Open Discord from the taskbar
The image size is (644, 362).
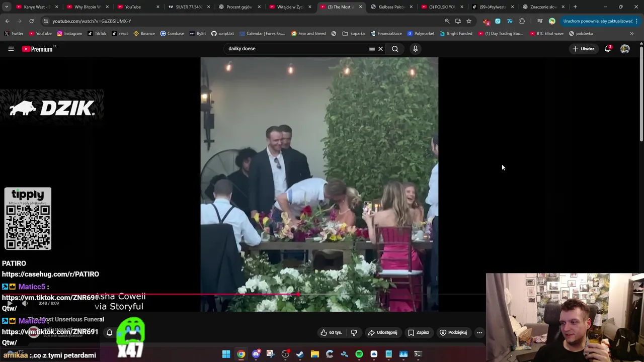click(256, 354)
